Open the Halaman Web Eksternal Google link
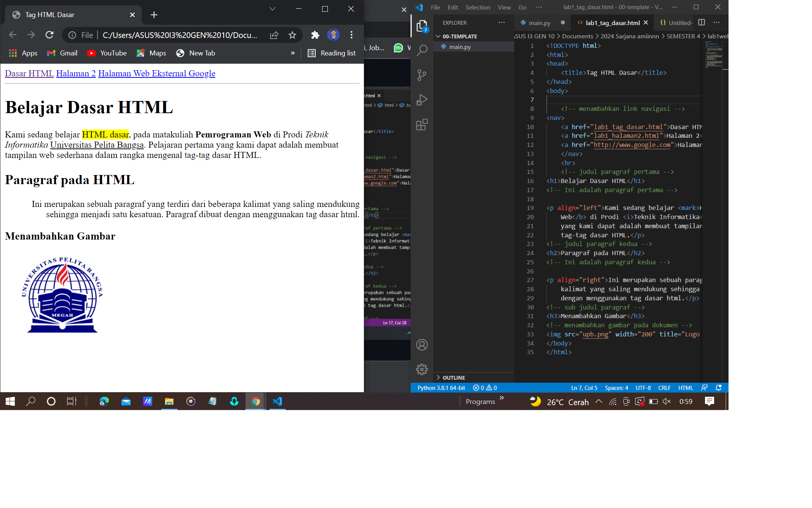The height and width of the screenshot is (508, 812). 156,73
